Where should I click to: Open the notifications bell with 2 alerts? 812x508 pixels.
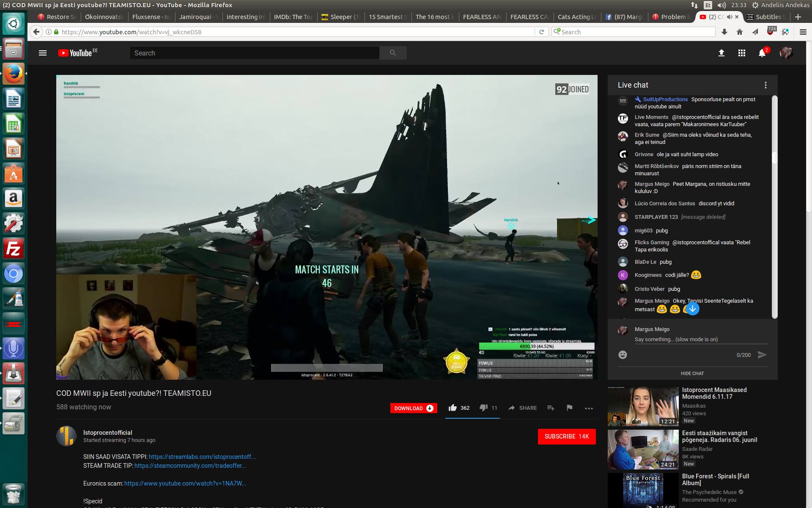[762, 53]
